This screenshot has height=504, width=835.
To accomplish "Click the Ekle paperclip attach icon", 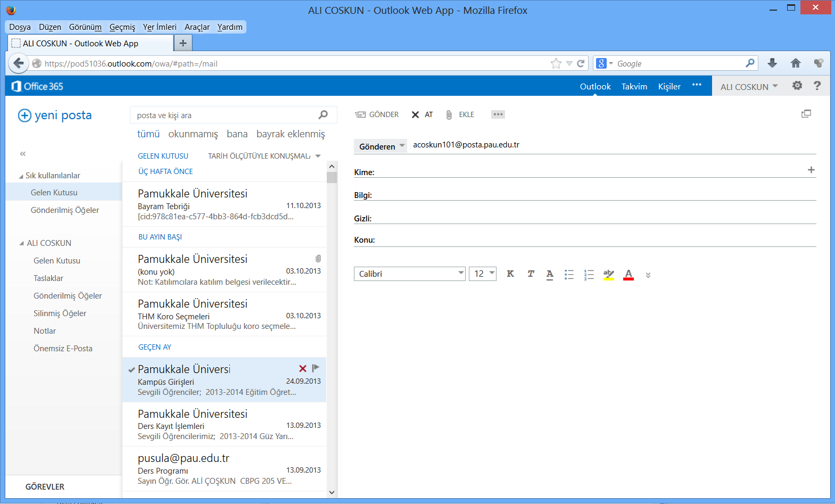I will (x=449, y=114).
